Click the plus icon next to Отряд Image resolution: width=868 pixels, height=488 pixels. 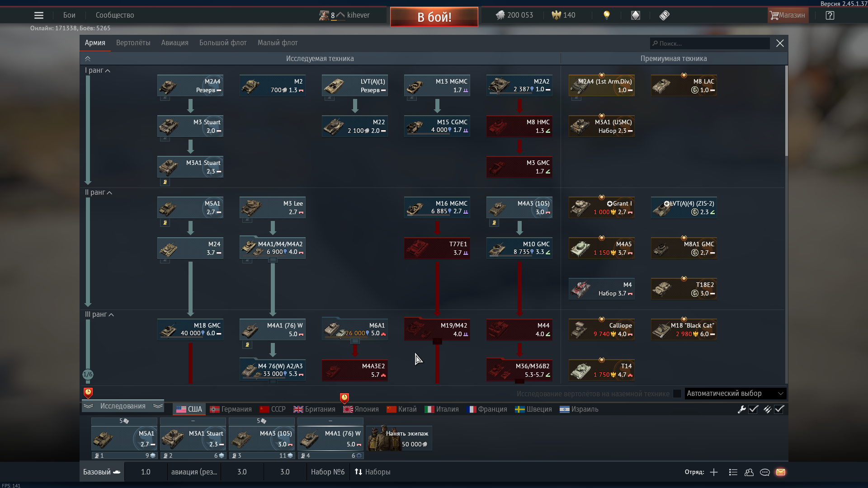[x=714, y=472]
